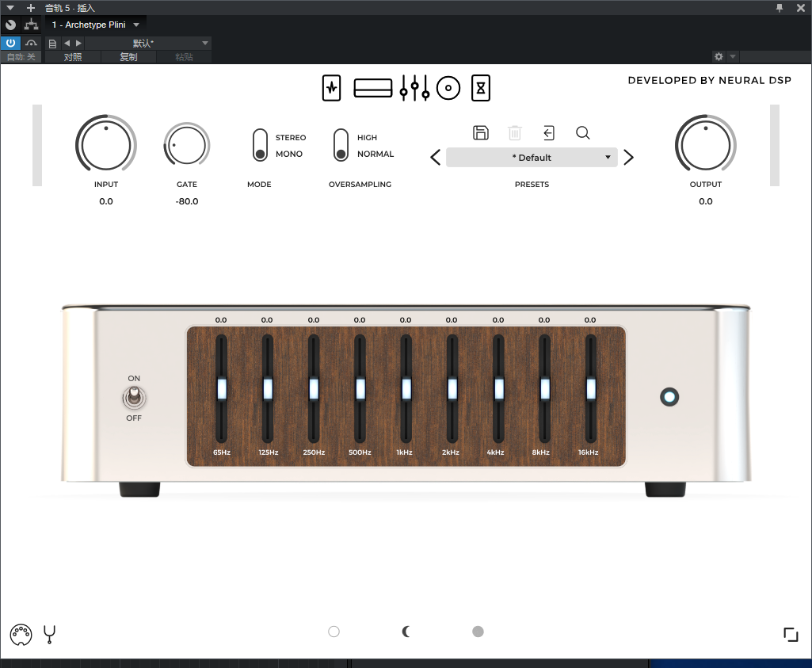The image size is (812, 668).
Task: Pin the plugin window
Action: pyautogui.click(x=780, y=8)
